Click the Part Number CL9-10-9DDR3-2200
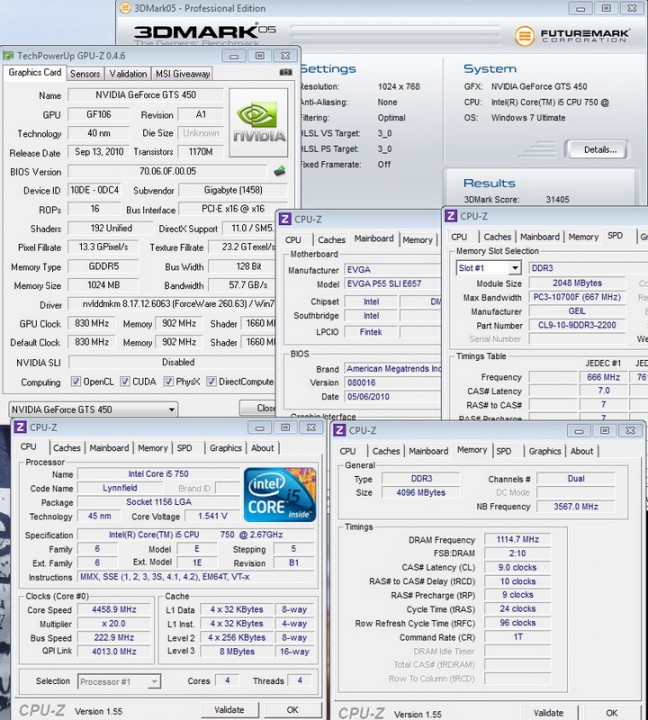Viewport: 648px width, 720px height. [577, 325]
